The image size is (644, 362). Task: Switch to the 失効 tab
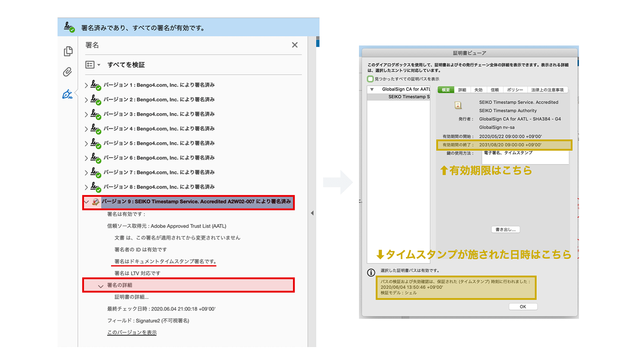[x=478, y=90]
